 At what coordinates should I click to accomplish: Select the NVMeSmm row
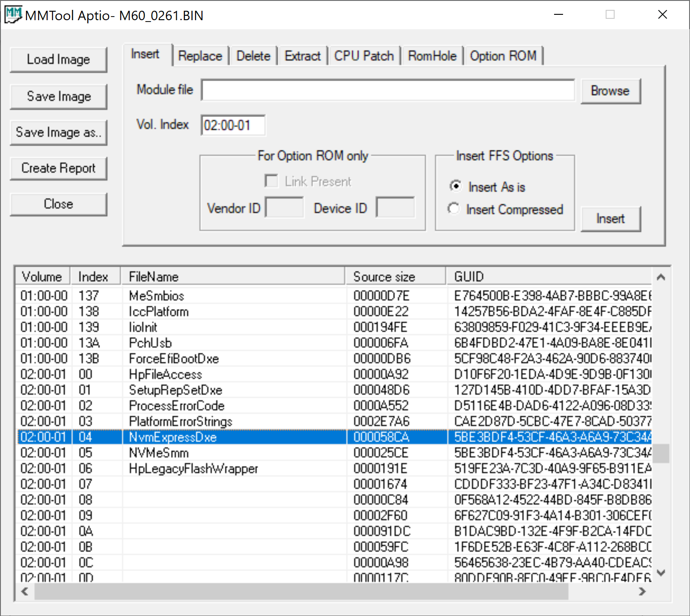334,453
